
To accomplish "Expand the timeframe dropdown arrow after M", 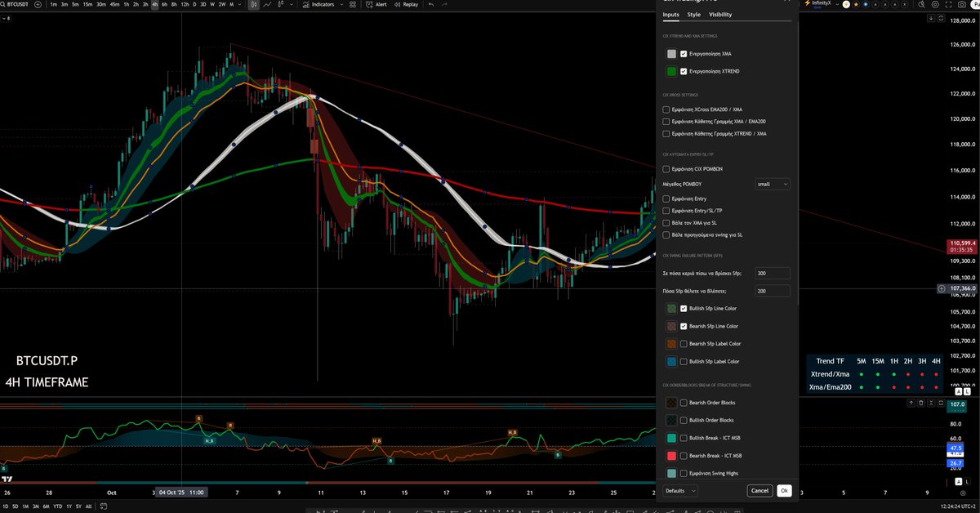I will point(241,5).
